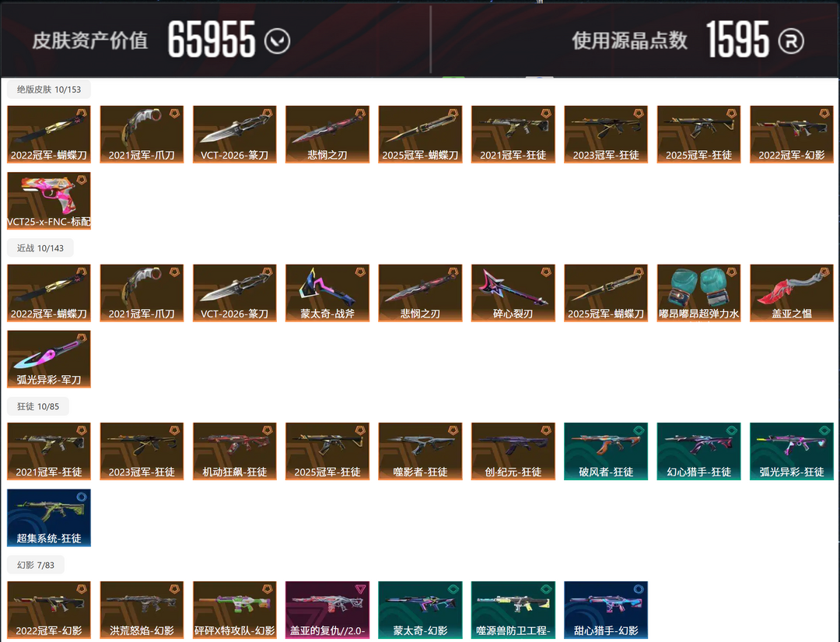Open the 幻影 7/83 category label
This screenshot has height=642, width=840.
35,565
